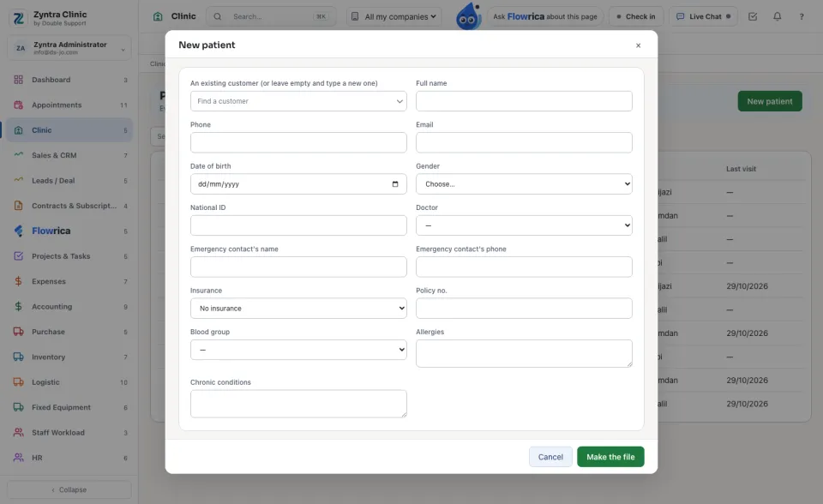Click the Emergency contact's phone field

coord(524,267)
